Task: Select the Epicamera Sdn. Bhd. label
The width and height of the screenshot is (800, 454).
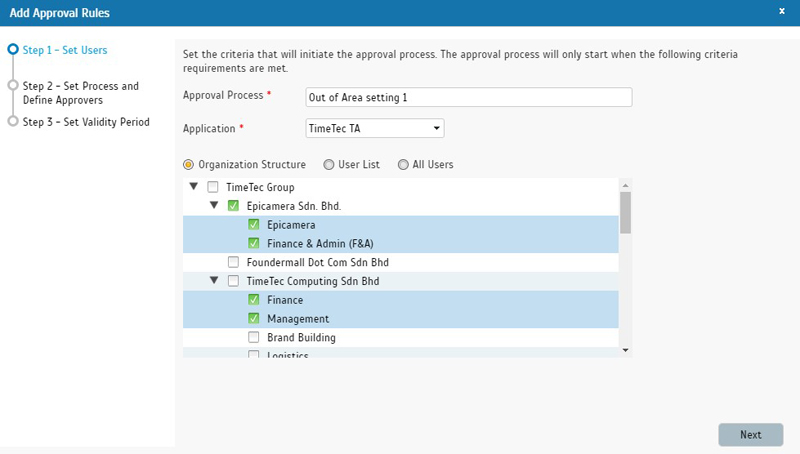Action: tap(294, 206)
